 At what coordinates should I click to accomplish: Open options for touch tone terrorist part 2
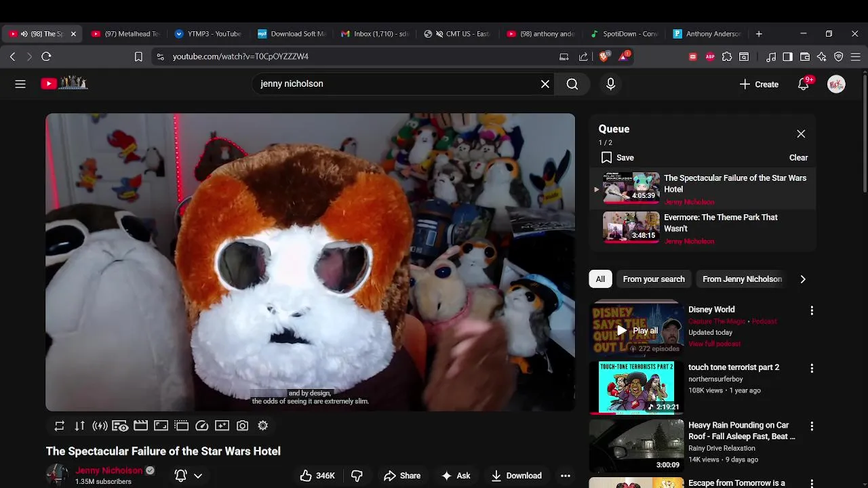812,368
